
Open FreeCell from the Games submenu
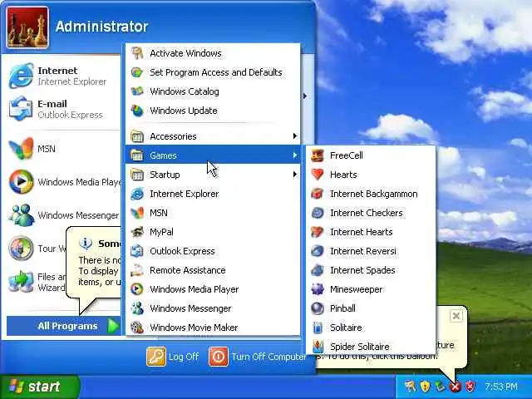pos(371,155)
